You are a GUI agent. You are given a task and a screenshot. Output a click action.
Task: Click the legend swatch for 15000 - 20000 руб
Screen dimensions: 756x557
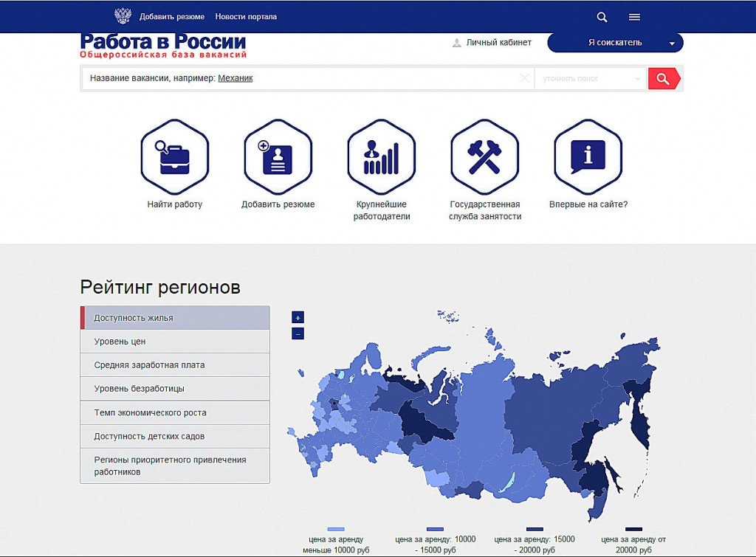(x=535, y=529)
